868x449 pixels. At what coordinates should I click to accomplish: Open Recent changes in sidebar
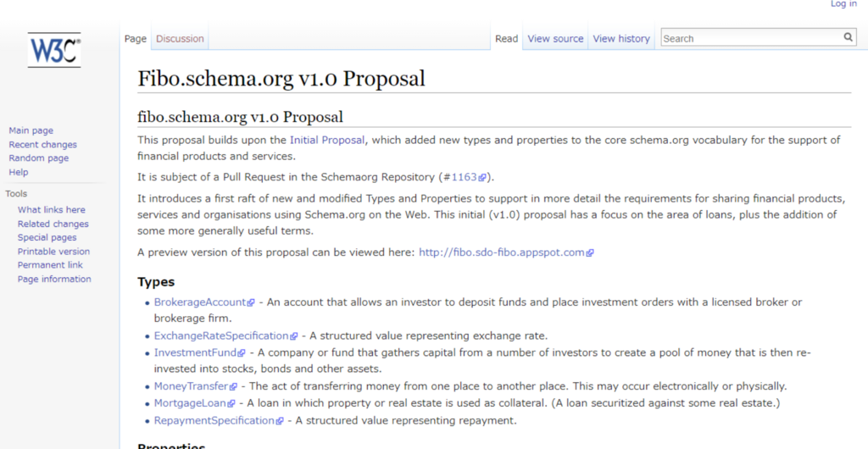(42, 144)
